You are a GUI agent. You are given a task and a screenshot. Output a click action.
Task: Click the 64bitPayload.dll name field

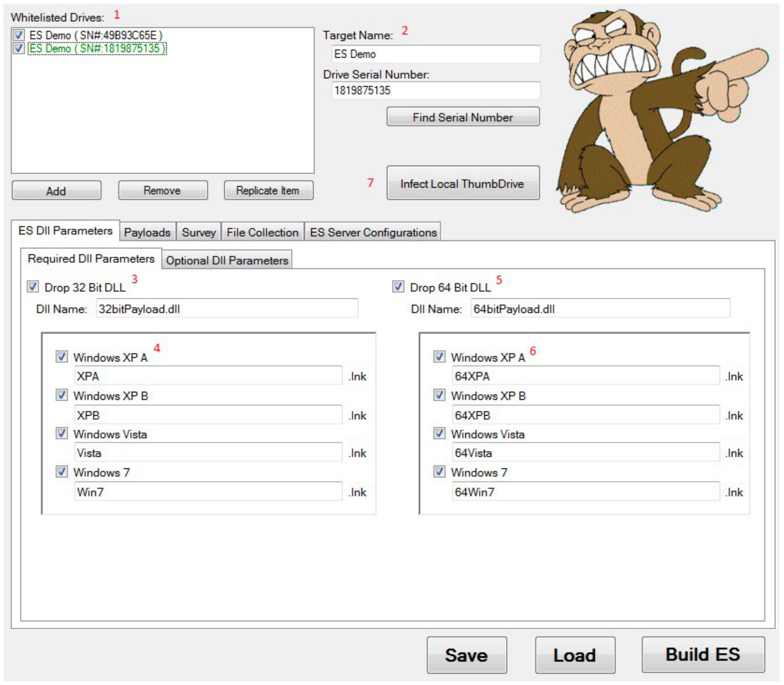[600, 308]
